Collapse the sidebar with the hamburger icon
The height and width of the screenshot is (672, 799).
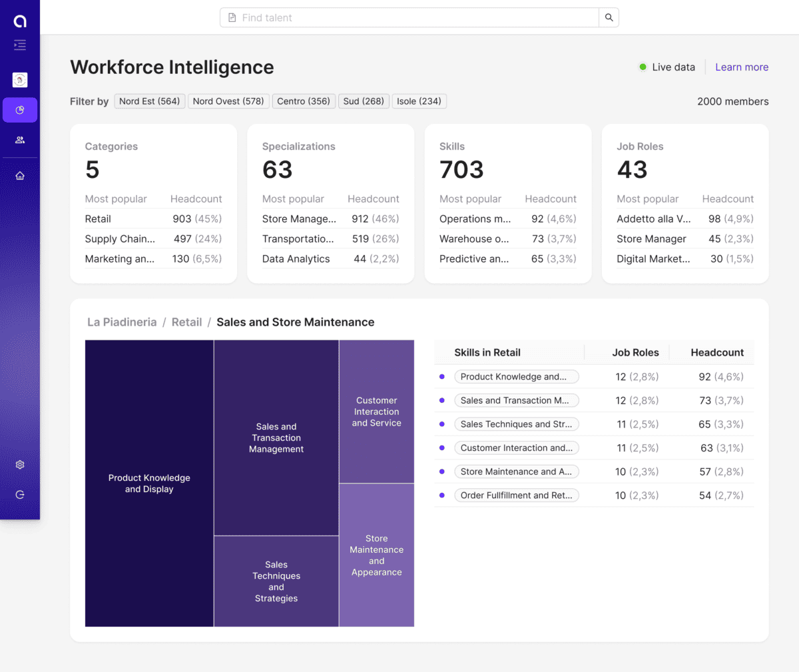pos(19,45)
